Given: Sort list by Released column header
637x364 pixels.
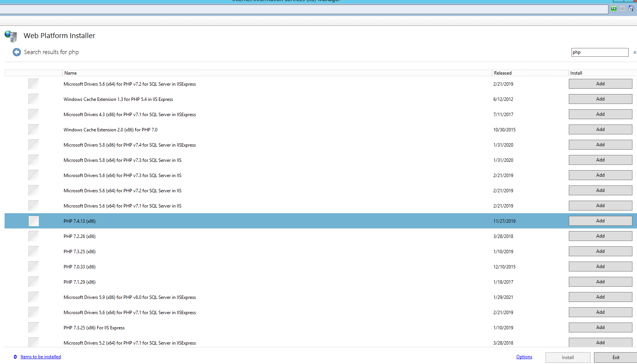Looking at the screenshot, I should 530,73.
